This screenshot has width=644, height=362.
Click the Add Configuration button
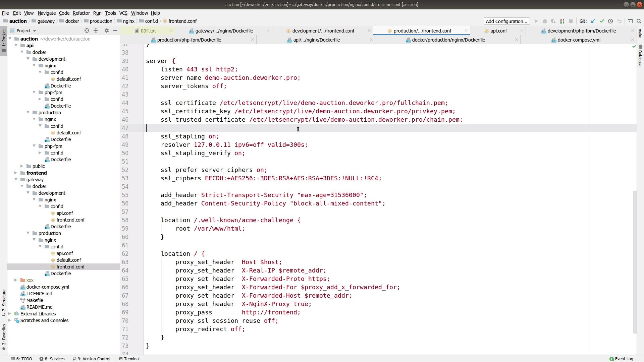pyautogui.click(x=506, y=21)
